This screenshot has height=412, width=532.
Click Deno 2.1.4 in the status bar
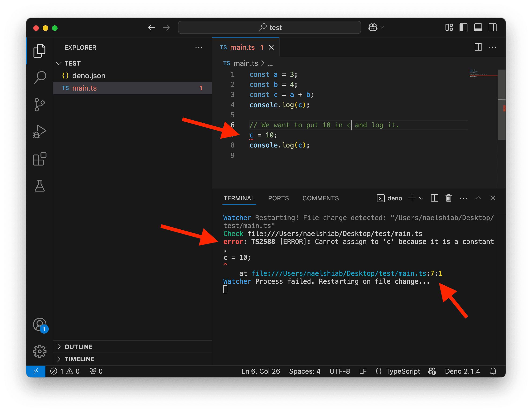(x=462, y=371)
